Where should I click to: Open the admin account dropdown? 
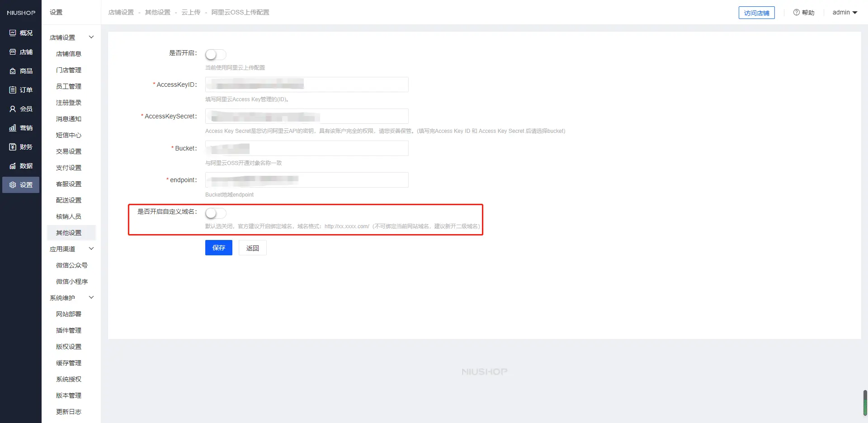click(844, 13)
